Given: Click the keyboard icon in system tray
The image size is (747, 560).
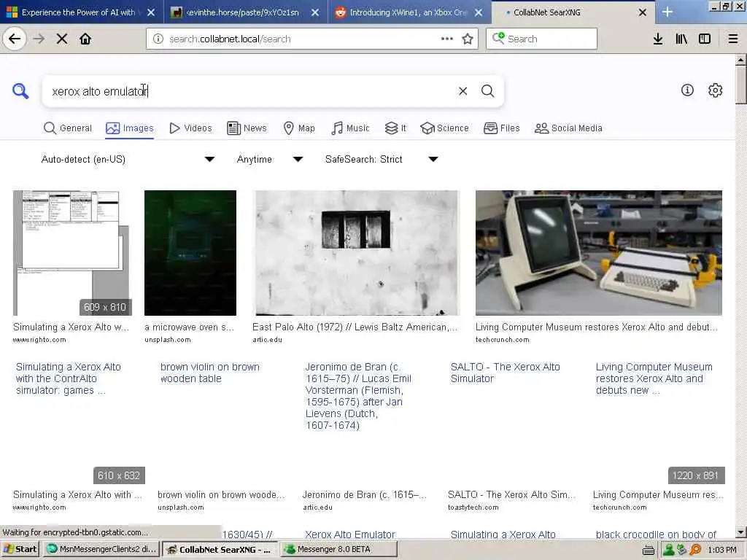Looking at the screenshot, I should [648, 550].
